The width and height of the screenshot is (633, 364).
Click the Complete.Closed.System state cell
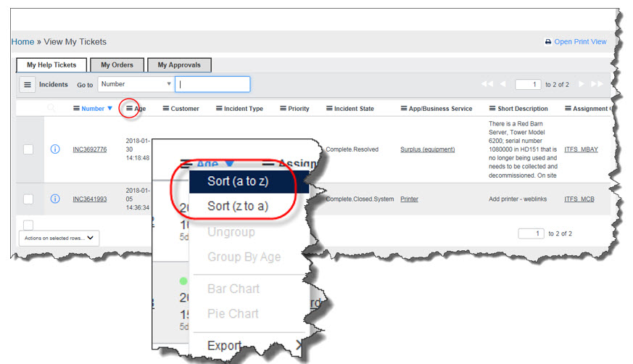click(360, 199)
